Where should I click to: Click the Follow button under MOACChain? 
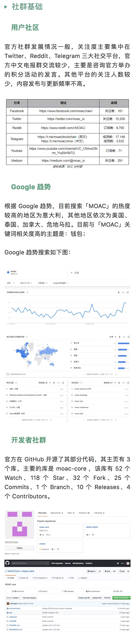[20, 548]
